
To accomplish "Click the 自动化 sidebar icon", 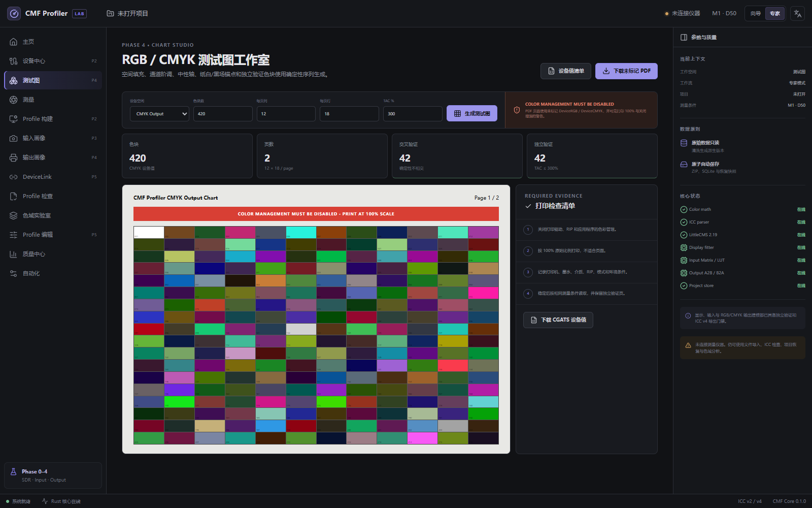I will coord(14,273).
